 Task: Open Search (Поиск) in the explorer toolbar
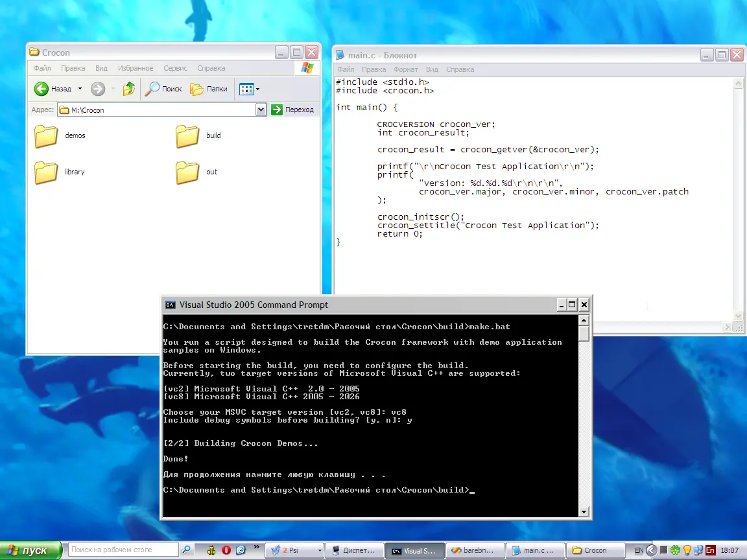pos(163,89)
